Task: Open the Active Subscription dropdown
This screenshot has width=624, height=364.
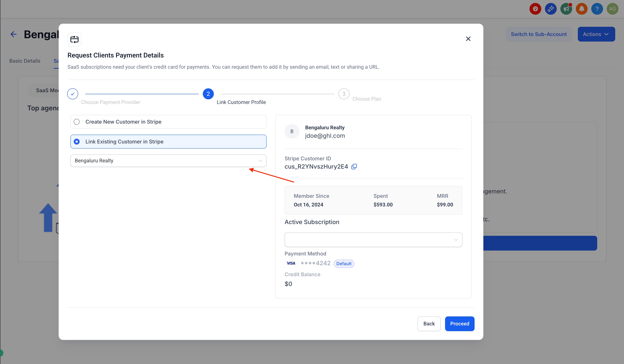Action: 373,239
